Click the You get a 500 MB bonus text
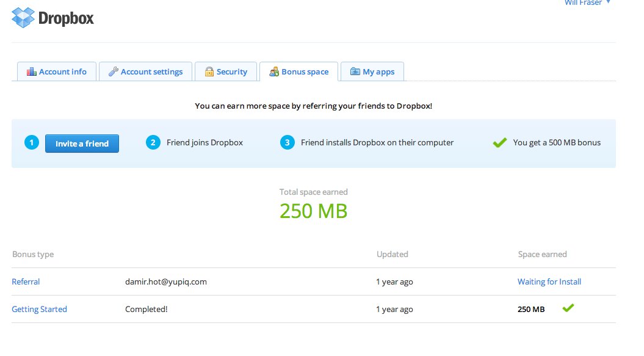Viewport: 644px width, 356px height. pyautogui.click(x=557, y=143)
